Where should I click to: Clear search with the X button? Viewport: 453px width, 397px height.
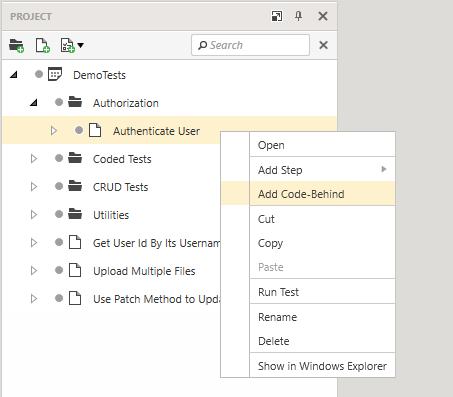(x=323, y=45)
